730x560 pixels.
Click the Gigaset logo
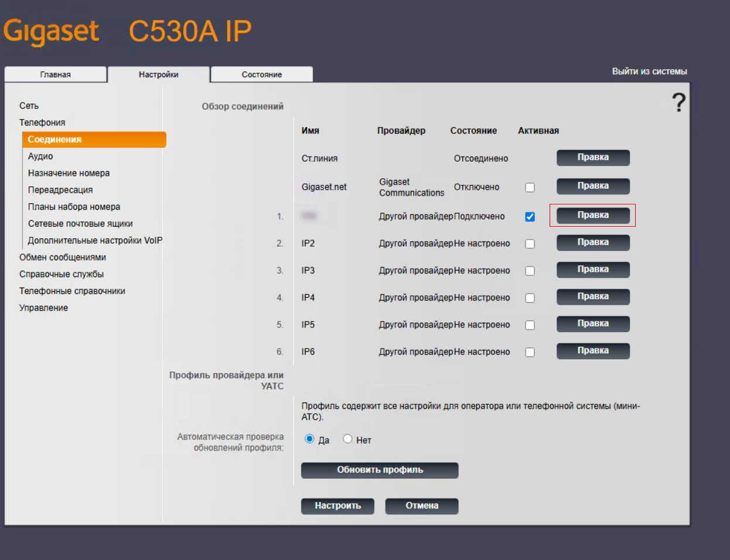pos(52,32)
